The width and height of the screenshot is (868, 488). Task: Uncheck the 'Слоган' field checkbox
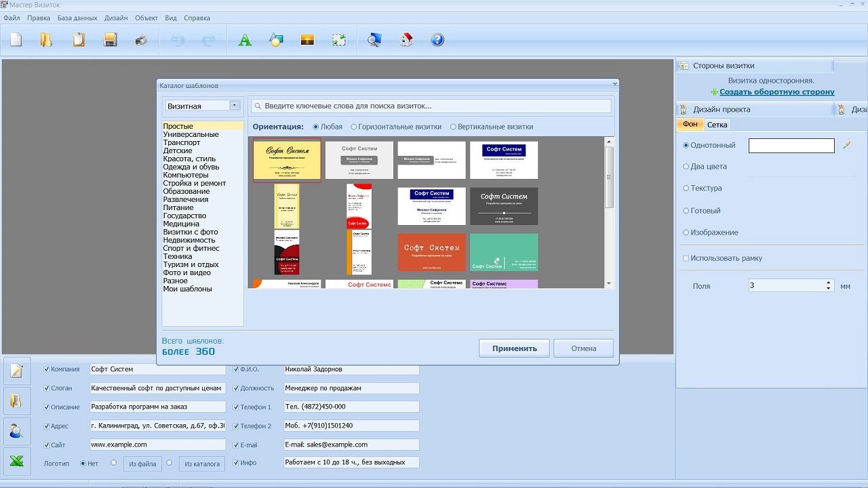click(x=46, y=388)
